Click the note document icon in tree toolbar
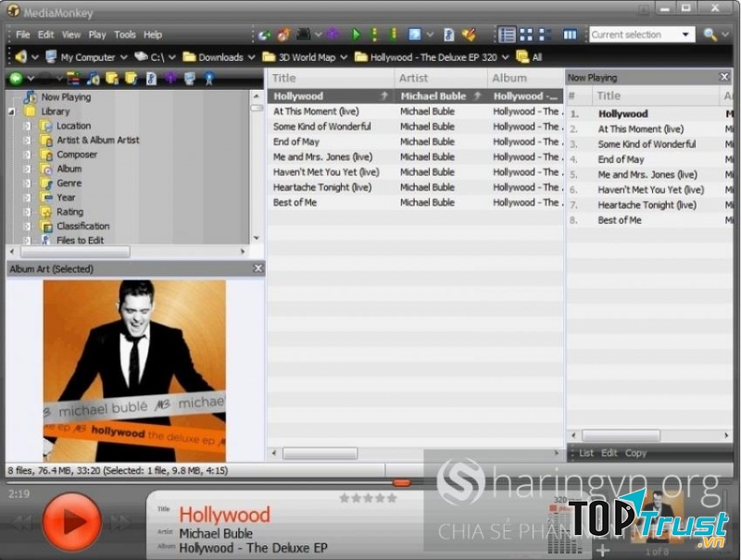Screen dimensions: 741x560 click(151, 79)
